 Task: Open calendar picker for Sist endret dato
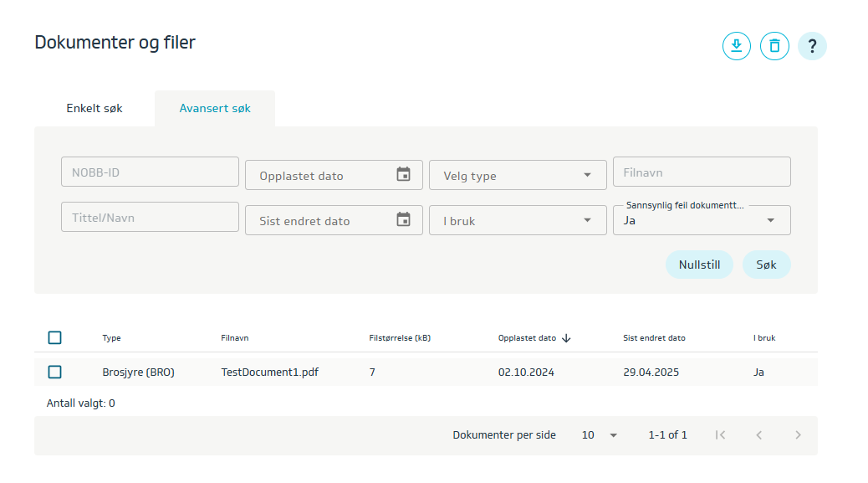(403, 220)
